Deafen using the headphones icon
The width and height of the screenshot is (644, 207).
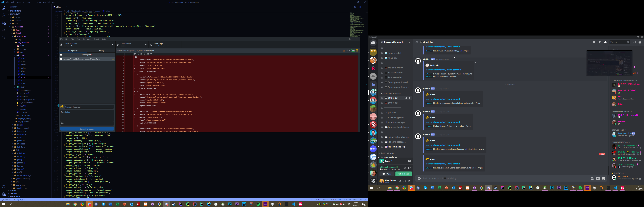tap(405, 181)
